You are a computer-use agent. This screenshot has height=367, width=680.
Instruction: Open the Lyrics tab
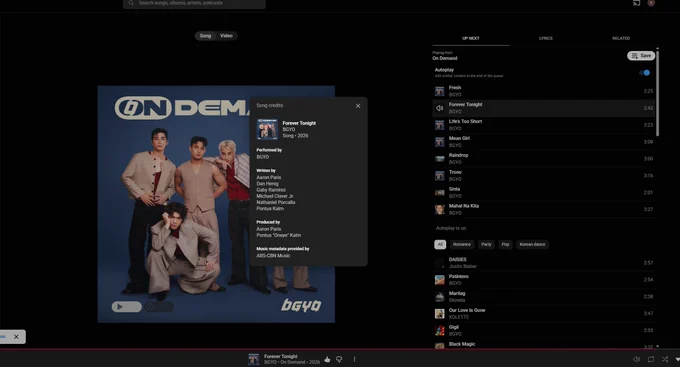coord(546,39)
